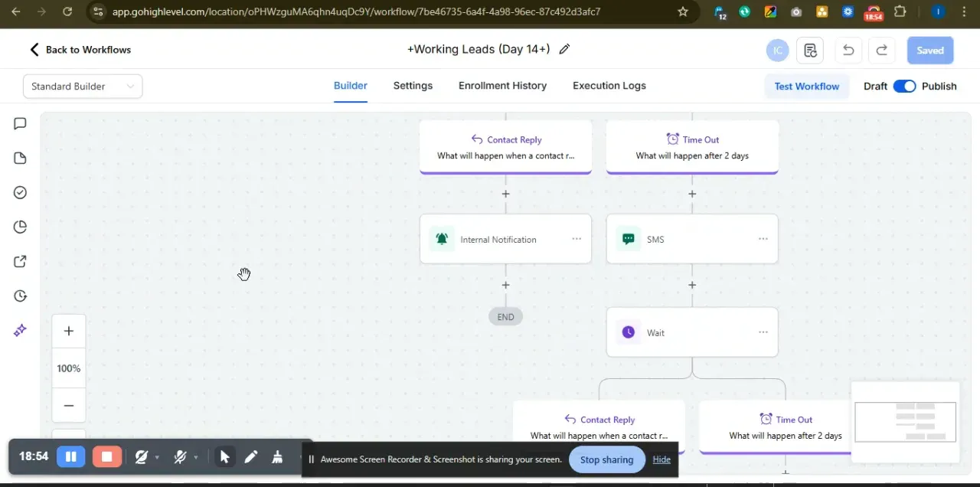This screenshot has height=487, width=980.
Task: Click the workflow minimap thumbnail
Action: [905, 422]
